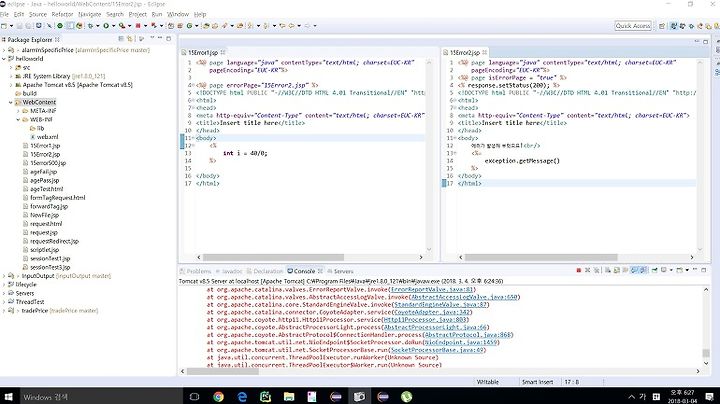Image resolution: width=720 pixels, height=404 pixels.
Task: Open the Display Selected Console dropdown
Action: tap(671, 270)
